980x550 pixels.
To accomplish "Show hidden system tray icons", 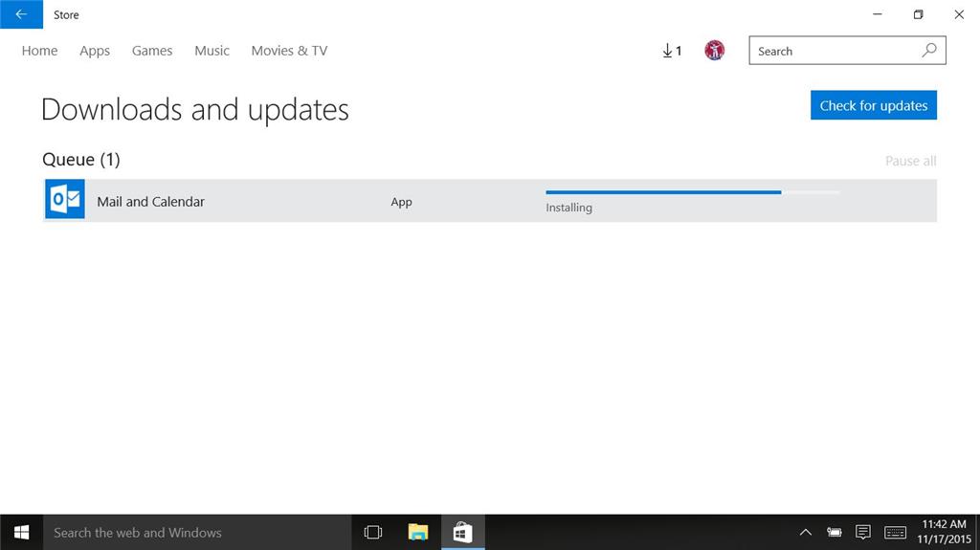I will pyautogui.click(x=806, y=533).
